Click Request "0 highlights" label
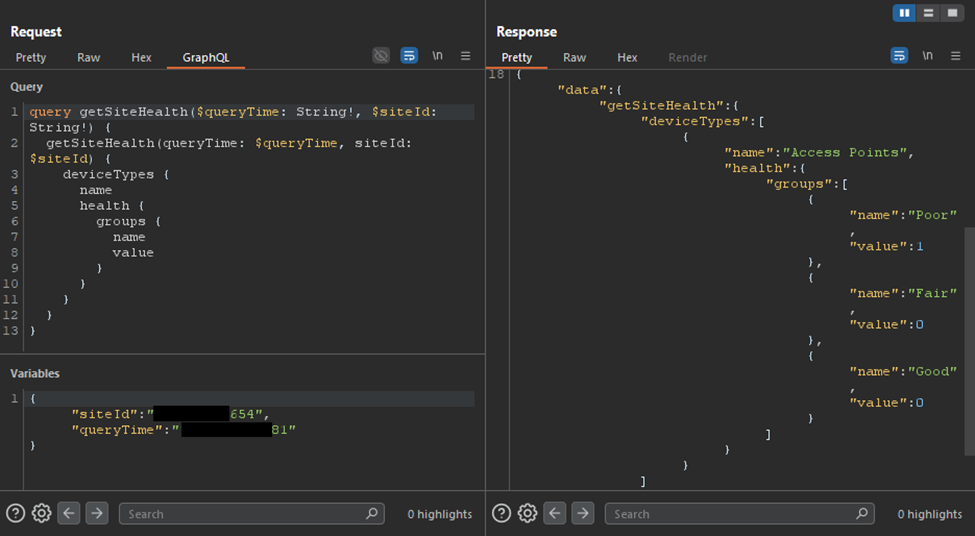Image resolution: width=975 pixels, height=536 pixels. coord(440,514)
